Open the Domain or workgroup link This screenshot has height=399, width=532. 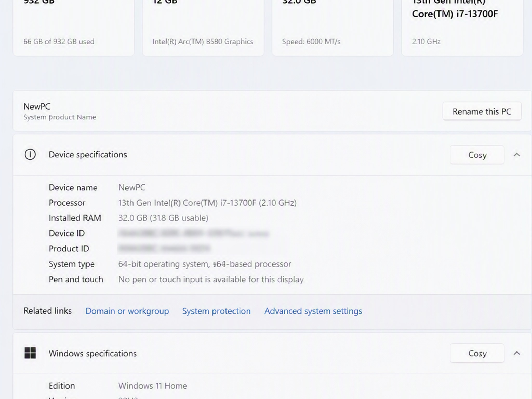[127, 311]
